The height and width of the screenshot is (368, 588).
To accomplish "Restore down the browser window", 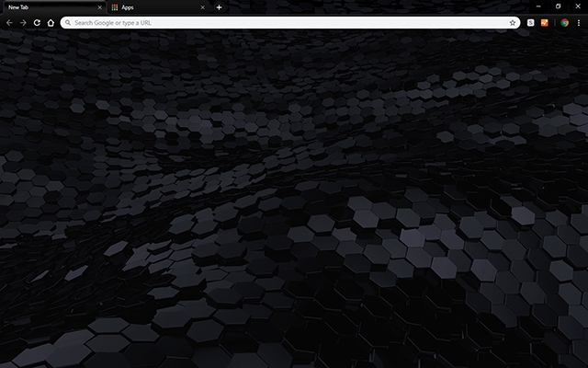I will [x=558, y=6].
